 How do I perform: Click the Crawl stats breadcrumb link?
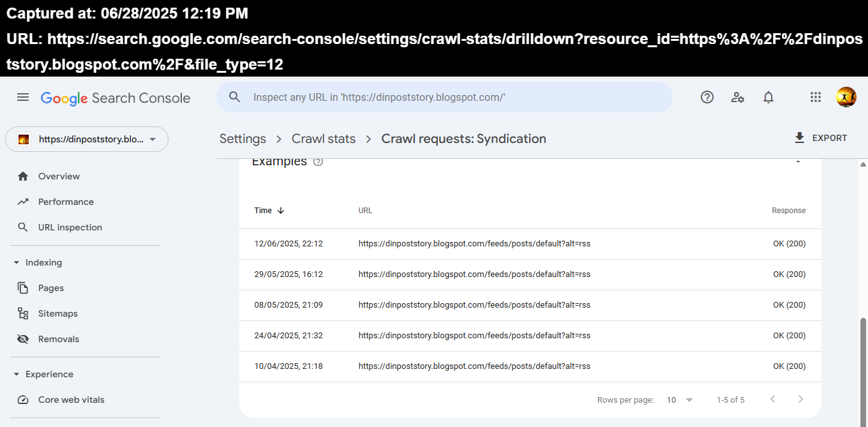coord(324,139)
